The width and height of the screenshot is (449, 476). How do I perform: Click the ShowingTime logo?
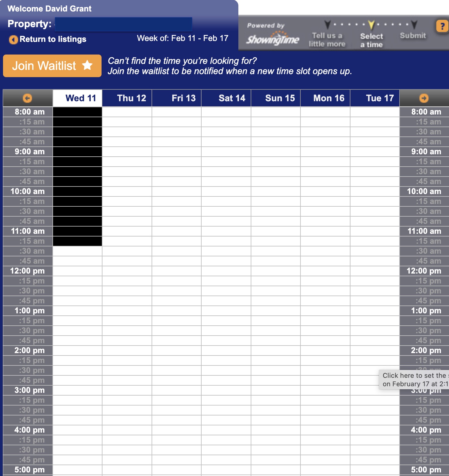click(273, 39)
